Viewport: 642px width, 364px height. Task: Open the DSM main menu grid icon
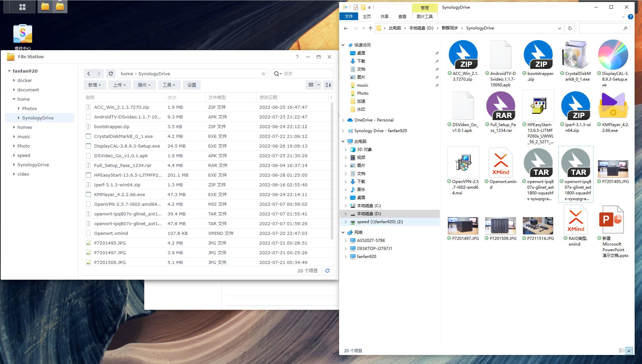[x=22, y=7]
